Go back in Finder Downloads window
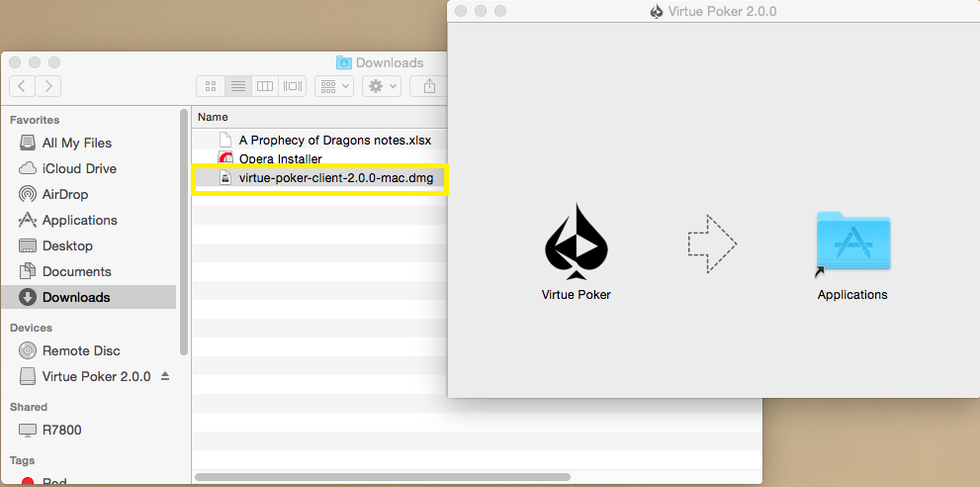This screenshot has height=487, width=980. click(22, 86)
